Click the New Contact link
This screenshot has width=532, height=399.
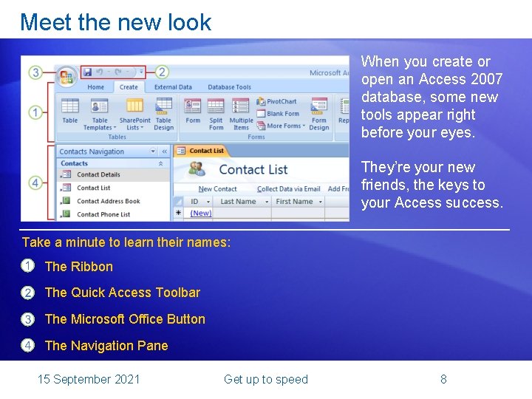[x=217, y=189]
